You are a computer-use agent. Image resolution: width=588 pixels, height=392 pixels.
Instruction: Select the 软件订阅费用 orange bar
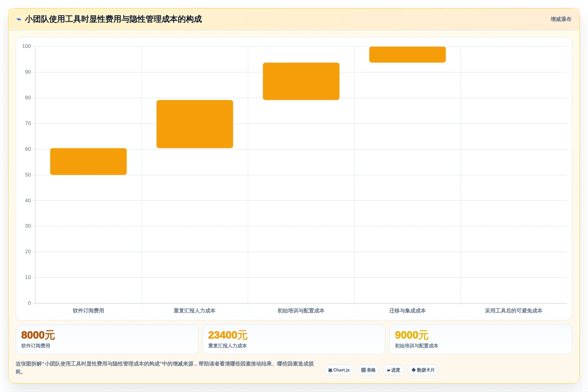[x=88, y=162]
